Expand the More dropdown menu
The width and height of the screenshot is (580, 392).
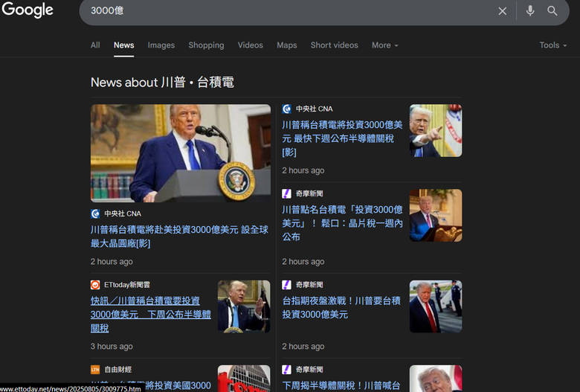385,45
